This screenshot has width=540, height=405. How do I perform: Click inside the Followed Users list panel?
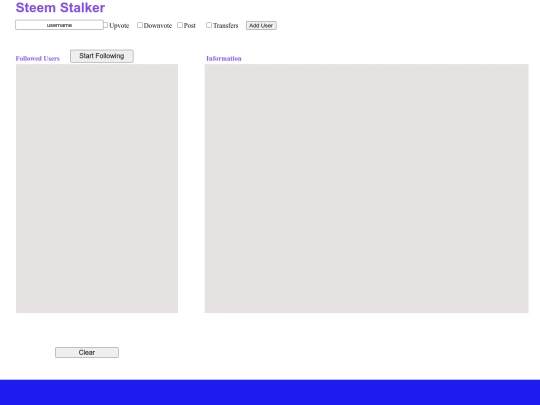click(97, 188)
